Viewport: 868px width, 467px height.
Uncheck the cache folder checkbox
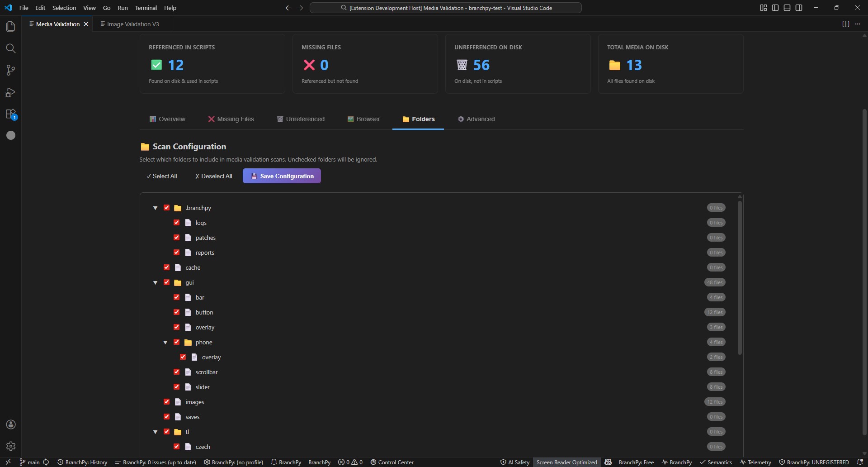(167, 267)
